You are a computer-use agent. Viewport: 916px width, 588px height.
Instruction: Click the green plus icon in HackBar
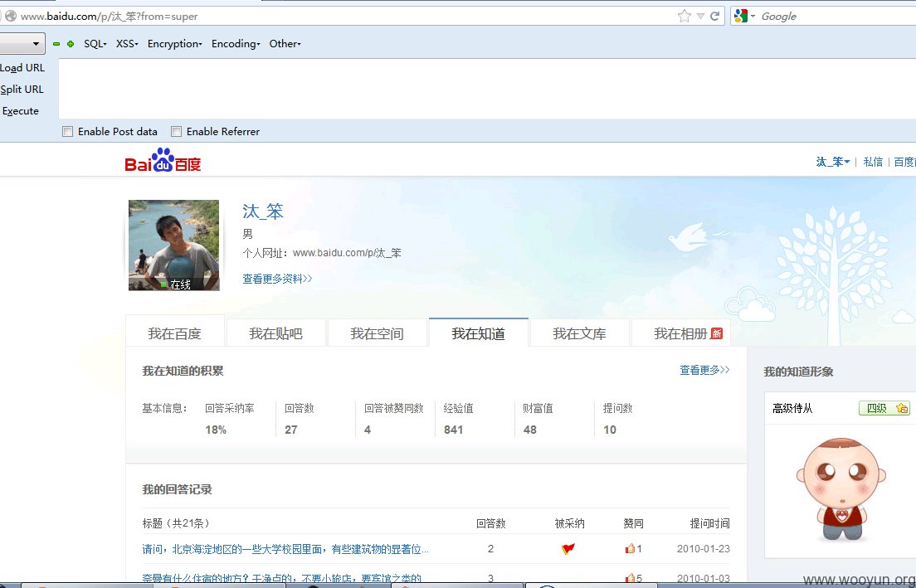70,44
